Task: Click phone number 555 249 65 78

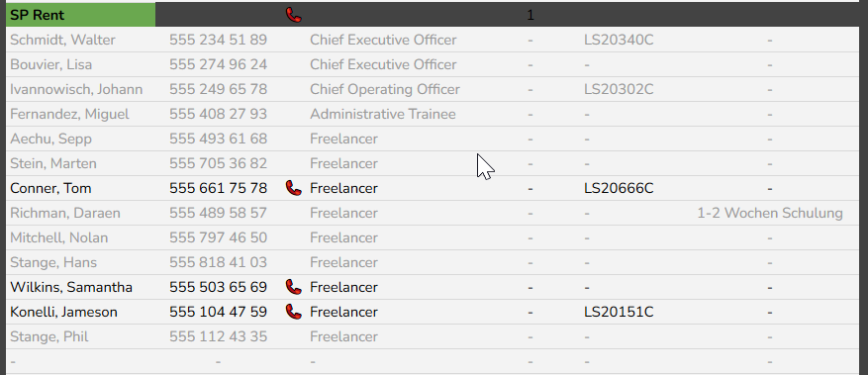Action: (x=218, y=89)
